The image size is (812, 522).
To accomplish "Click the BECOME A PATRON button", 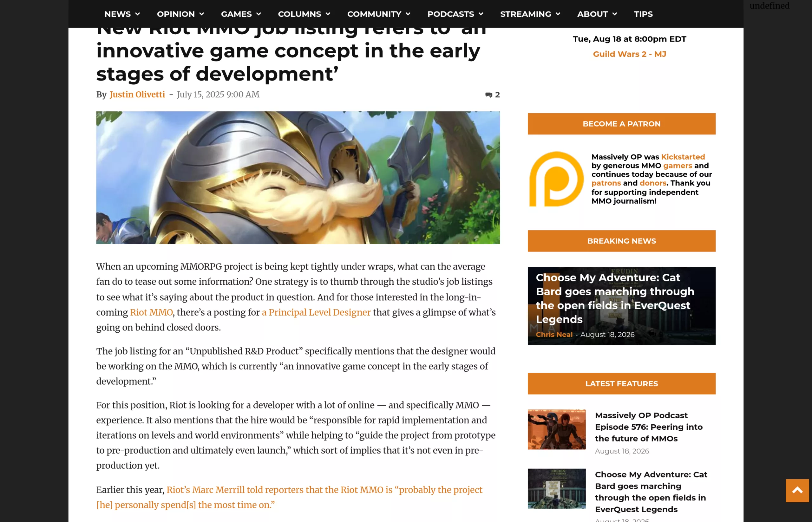I will coord(621,124).
